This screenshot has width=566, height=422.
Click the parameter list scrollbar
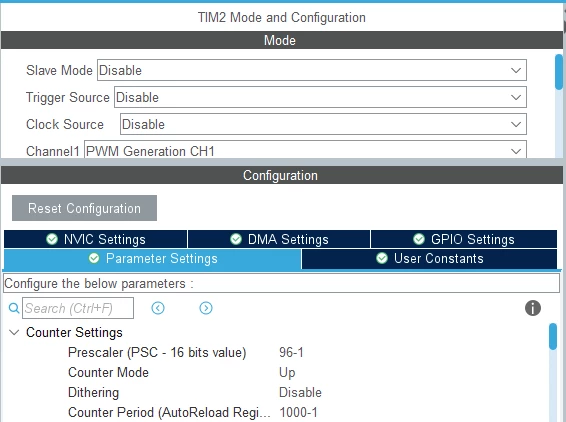553,336
